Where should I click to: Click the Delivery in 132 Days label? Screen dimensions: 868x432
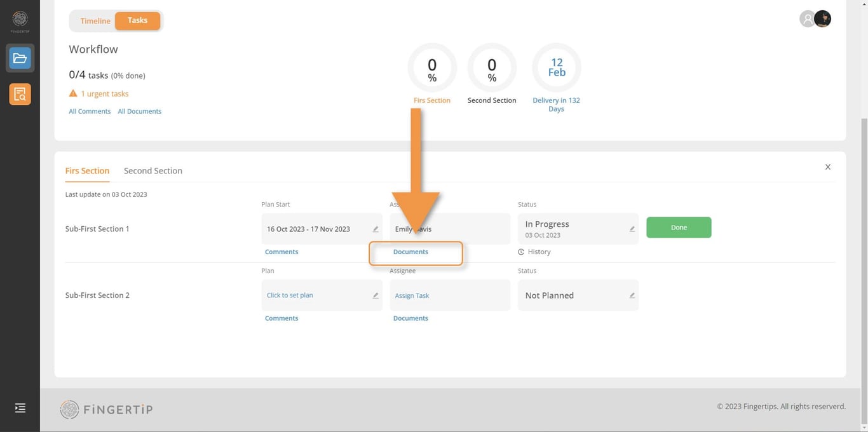coord(556,105)
